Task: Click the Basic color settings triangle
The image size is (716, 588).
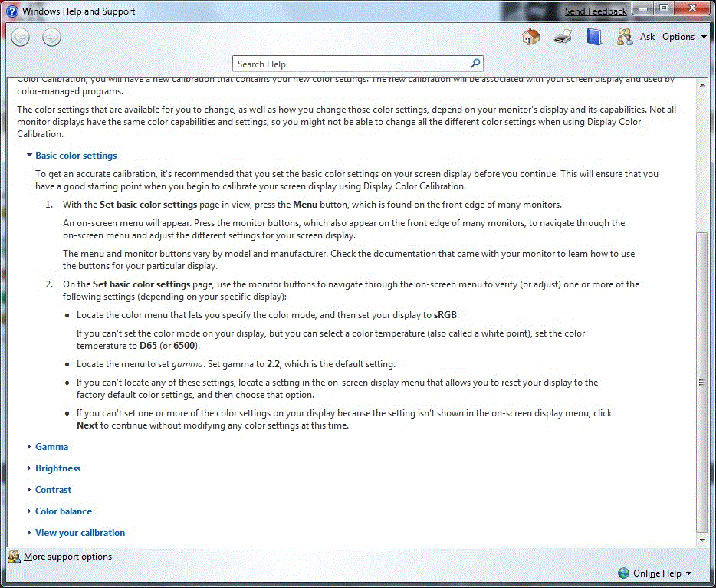Action: (30, 155)
